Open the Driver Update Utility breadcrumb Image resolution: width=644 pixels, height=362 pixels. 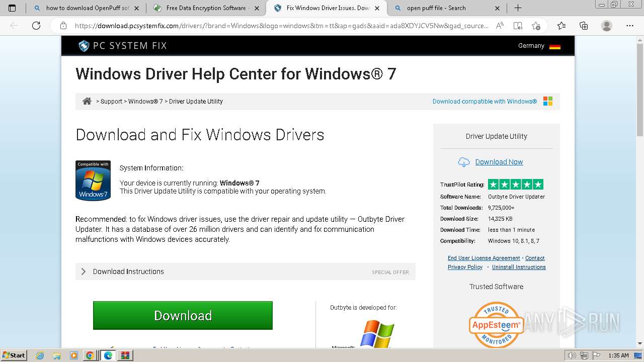(196, 101)
